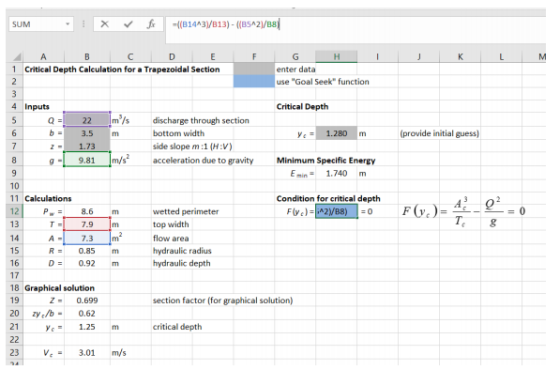
Task: Select the graphical critical depth 1.25
Action: click(87, 327)
